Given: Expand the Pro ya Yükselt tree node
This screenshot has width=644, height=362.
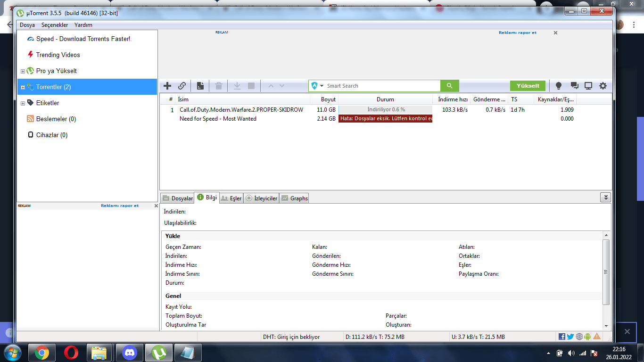Looking at the screenshot, I should tap(23, 71).
